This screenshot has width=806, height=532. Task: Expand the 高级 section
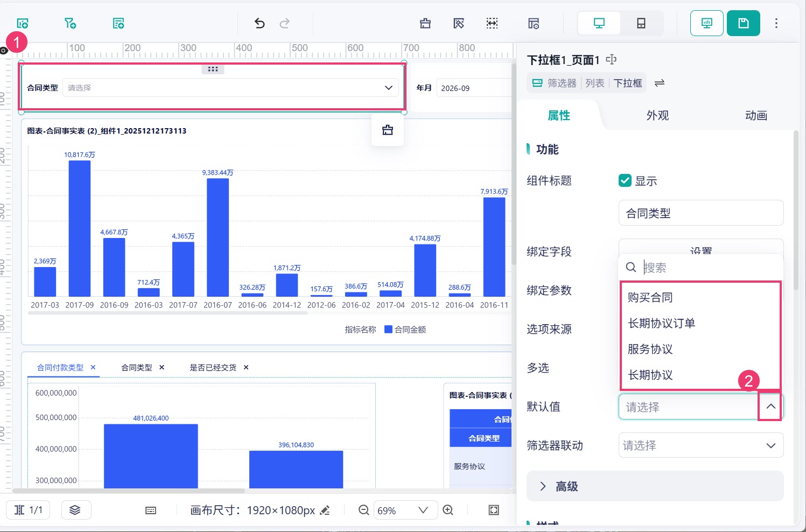655,486
